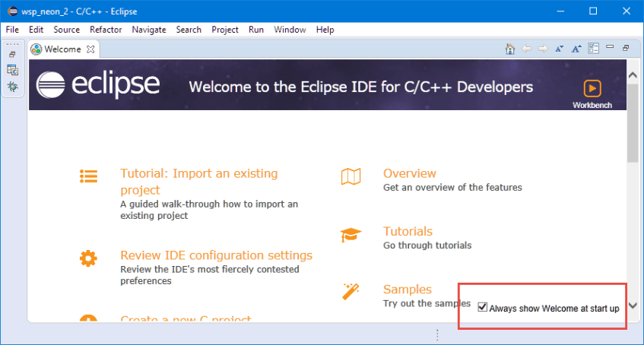Click the scrollbar down arrow
The image size is (644, 345).
coord(633,305)
